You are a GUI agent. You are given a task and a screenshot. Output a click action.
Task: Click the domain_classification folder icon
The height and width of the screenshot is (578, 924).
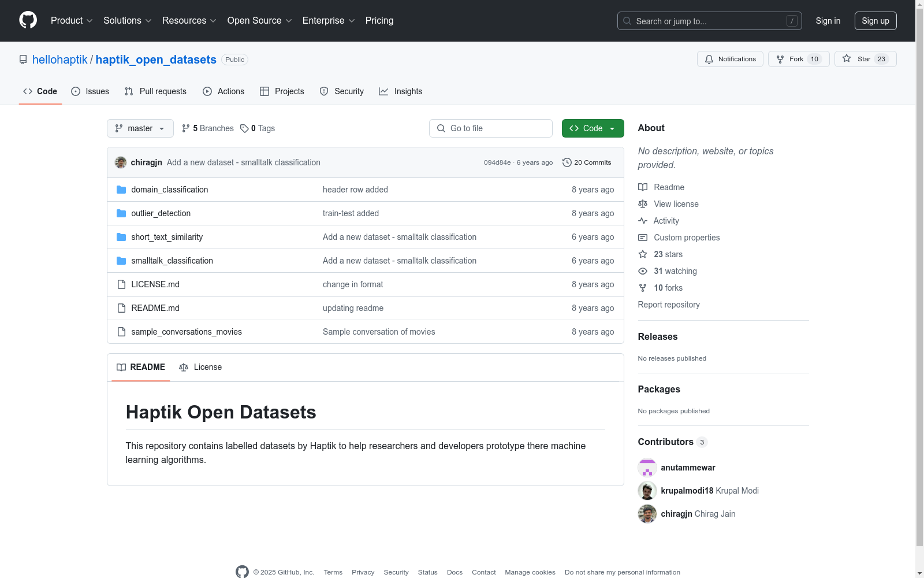pos(121,190)
